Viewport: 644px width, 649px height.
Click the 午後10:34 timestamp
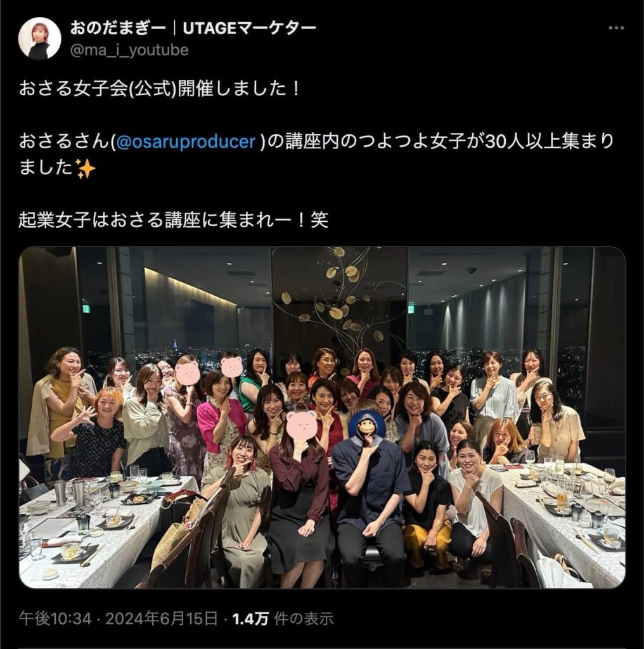(55, 619)
